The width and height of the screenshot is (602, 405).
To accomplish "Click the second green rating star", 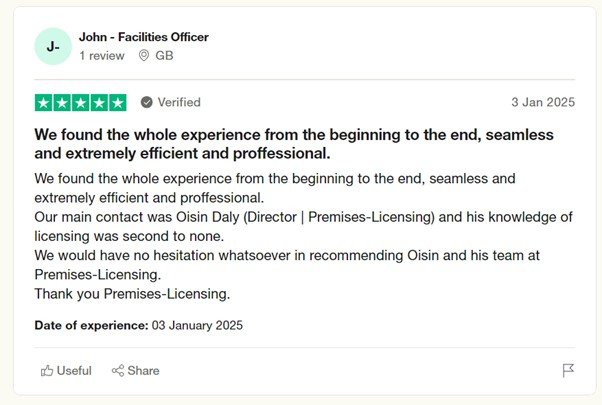I will [x=62, y=102].
